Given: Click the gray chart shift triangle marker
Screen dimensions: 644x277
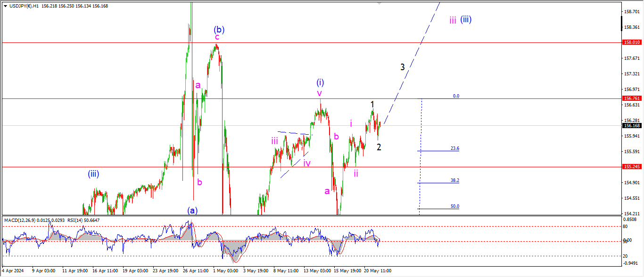Looking at the screenshot, I should pos(379,3).
